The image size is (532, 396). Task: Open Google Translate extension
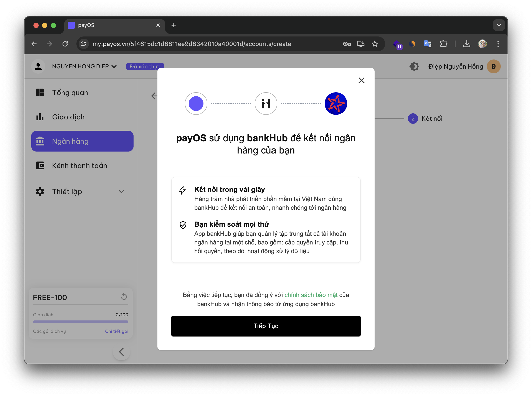coord(428,44)
